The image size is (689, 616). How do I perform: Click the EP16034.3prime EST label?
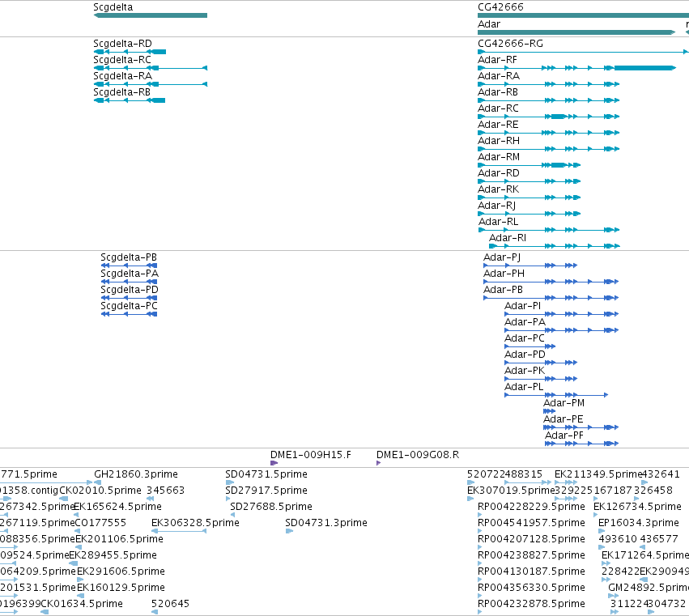639,523
